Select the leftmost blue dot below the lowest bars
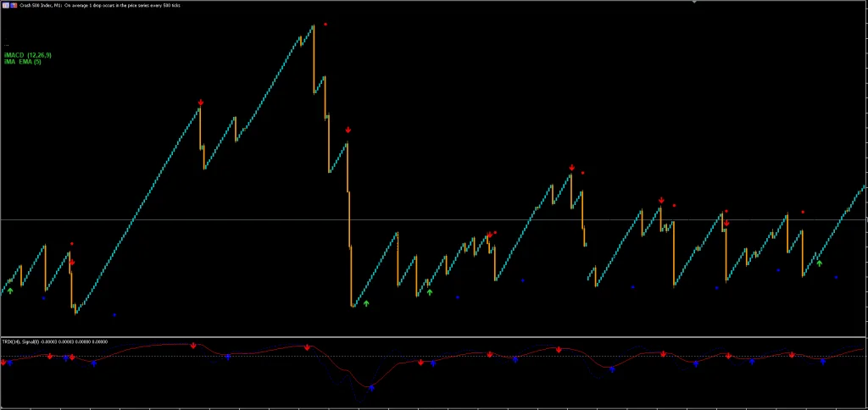Screen dimensions: 868x410 tap(43, 297)
